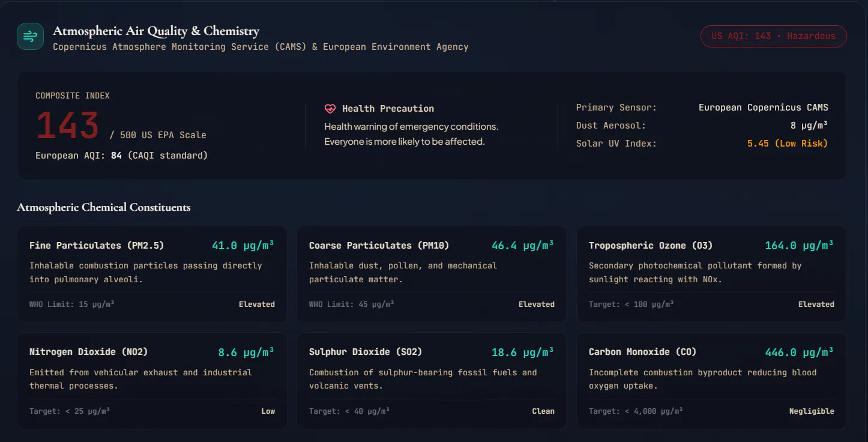Click the SO2 Target < 40 µg/m³ text

point(349,411)
